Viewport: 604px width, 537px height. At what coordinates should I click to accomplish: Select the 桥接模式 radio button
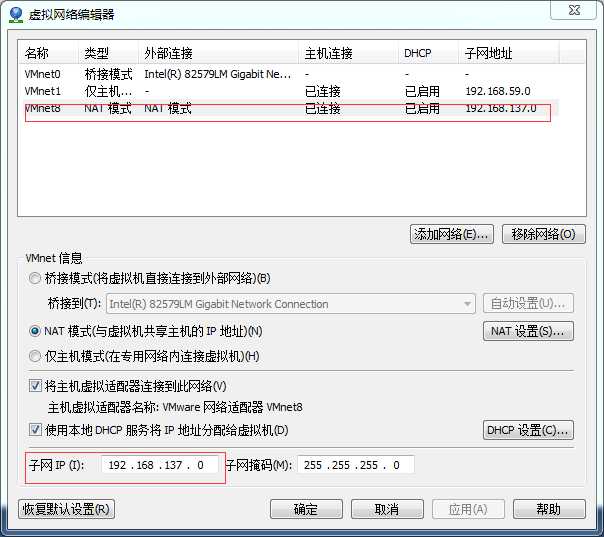point(35,278)
